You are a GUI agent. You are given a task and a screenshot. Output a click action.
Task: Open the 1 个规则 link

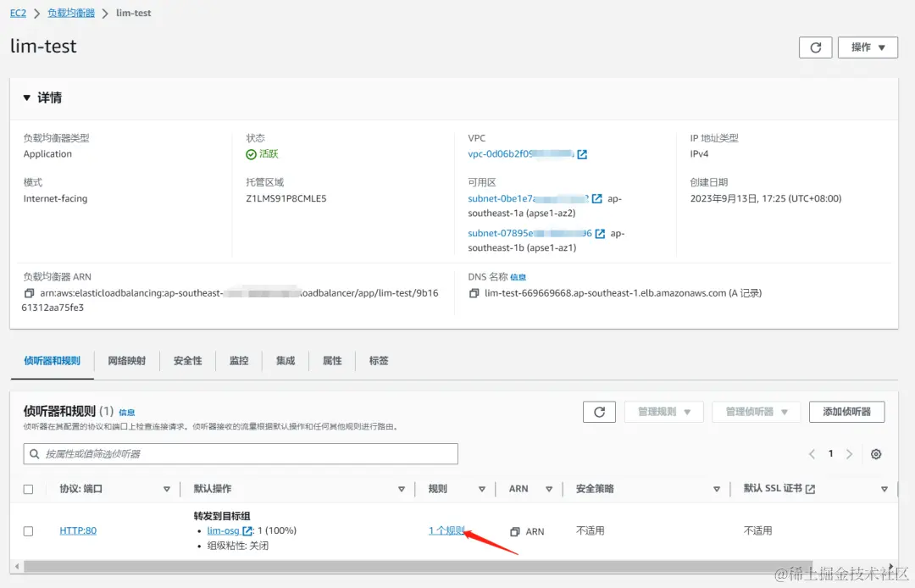point(447,531)
